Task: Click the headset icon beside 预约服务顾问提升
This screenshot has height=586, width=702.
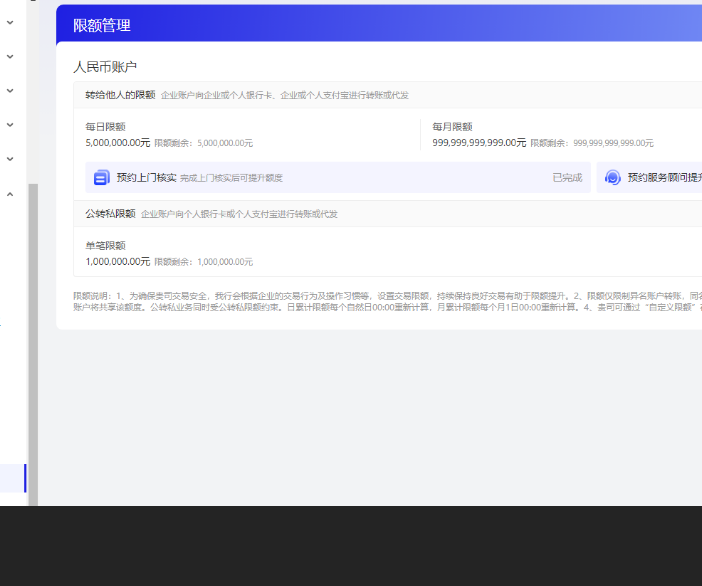Action: [x=613, y=178]
